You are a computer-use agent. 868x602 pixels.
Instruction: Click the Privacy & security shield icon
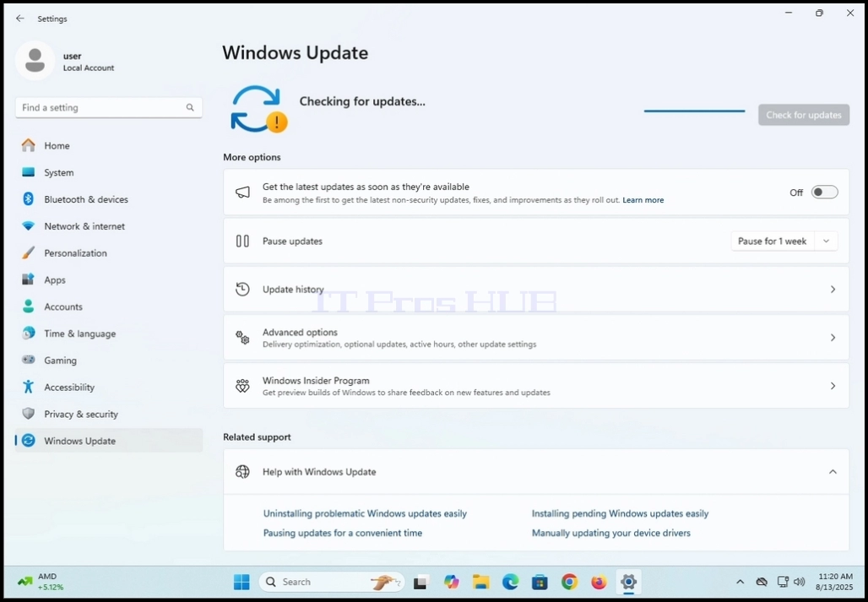pos(28,414)
